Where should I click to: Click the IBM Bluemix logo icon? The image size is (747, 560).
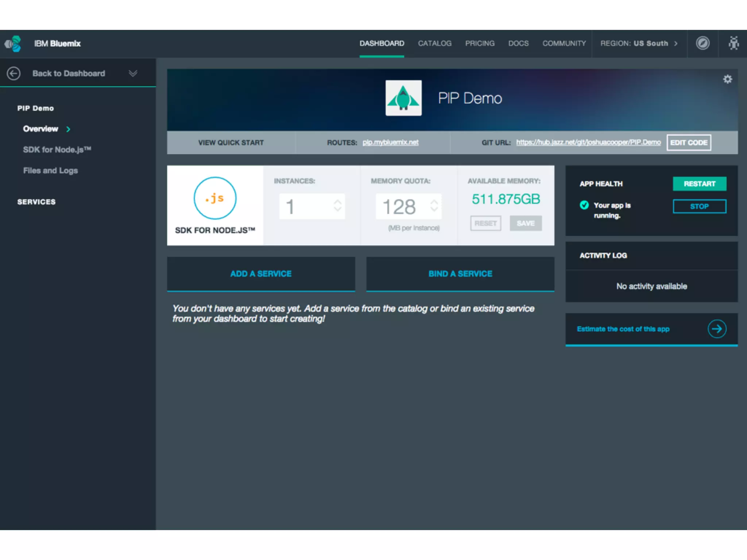[x=13, y=44]
